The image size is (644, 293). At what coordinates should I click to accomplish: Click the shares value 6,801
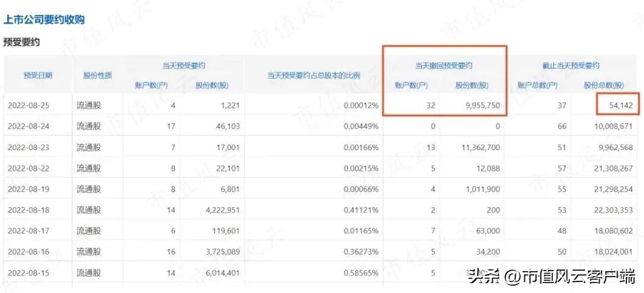click(229, 189)
